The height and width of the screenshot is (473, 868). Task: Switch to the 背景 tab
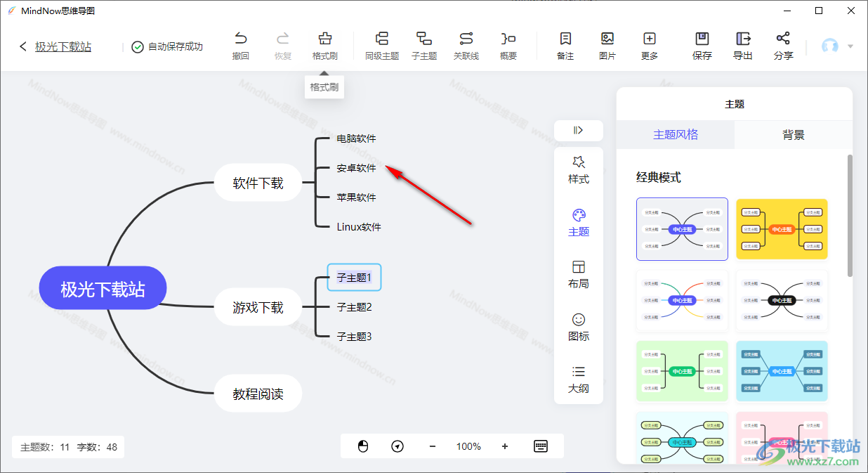click(794, 135)
